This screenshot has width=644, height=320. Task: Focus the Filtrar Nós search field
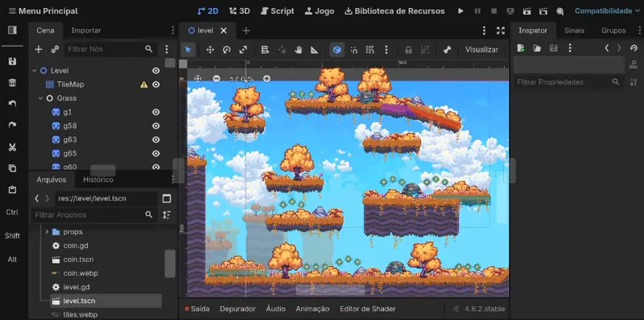point(110,49)
